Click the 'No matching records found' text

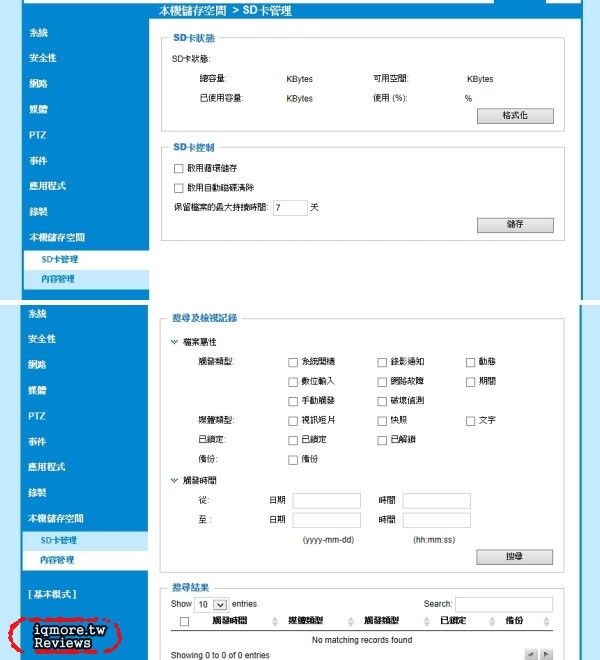[362, 640]
